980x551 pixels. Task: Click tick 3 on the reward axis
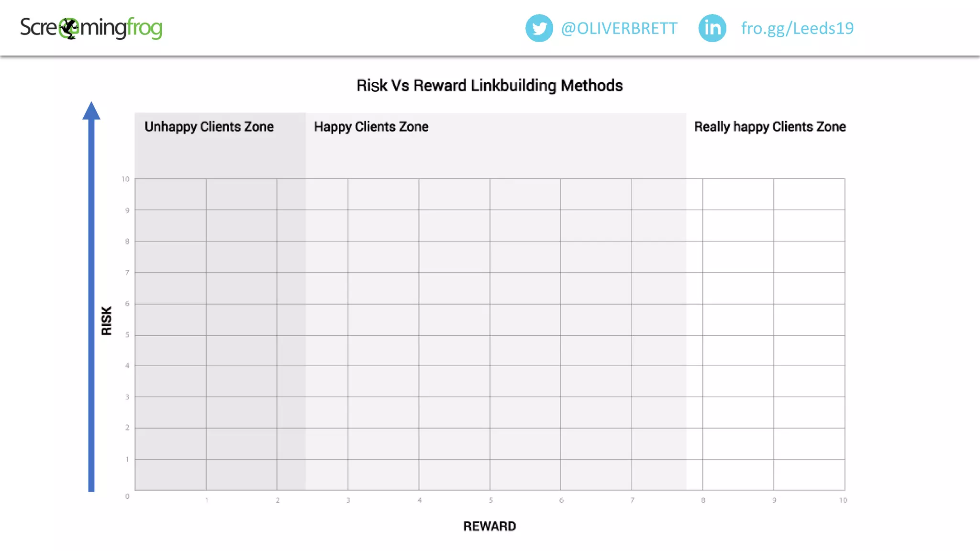point(348,500)
